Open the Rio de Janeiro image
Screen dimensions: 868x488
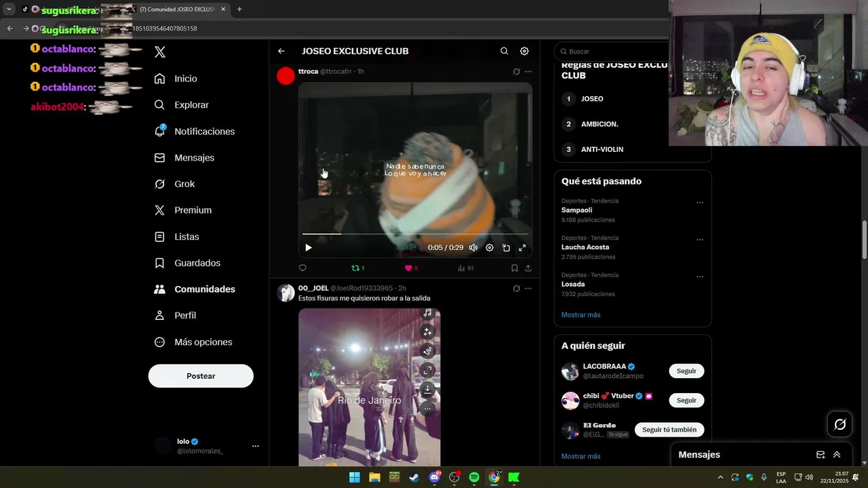pyautogui.click(x=370, y=387)
